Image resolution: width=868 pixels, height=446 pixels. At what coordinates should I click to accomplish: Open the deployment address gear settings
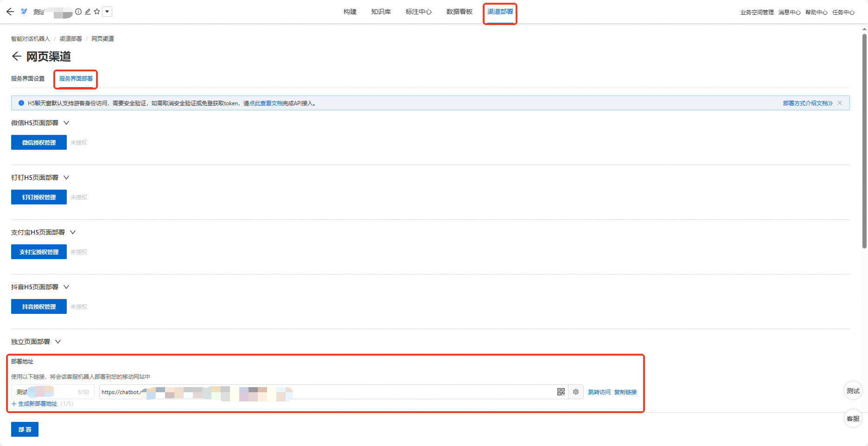click(x=576, y=392)
